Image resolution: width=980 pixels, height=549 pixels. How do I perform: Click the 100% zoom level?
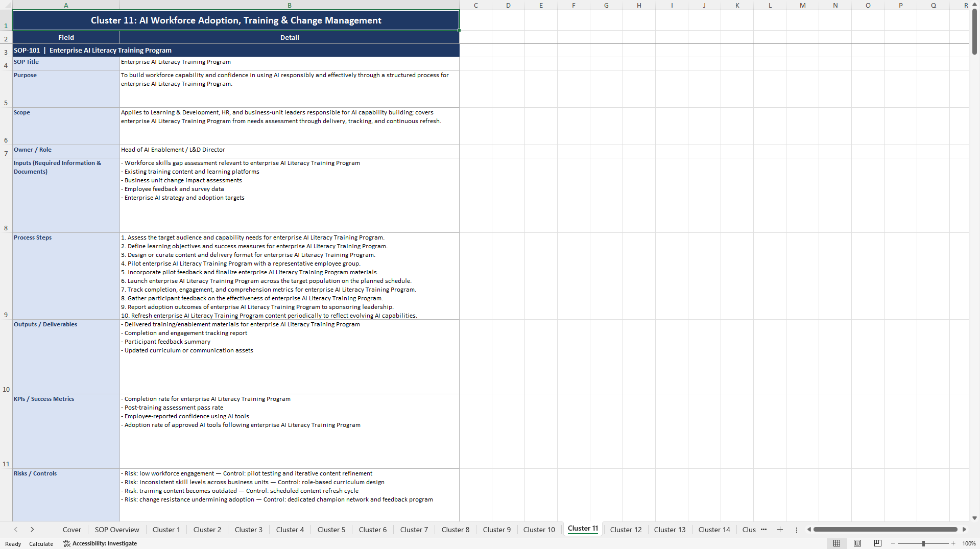pyautogui.click(x=969, y=543)
